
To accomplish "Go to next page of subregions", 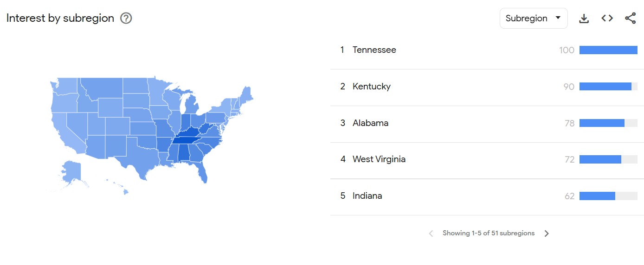I will pyautogui.click(x=547, y=233).
